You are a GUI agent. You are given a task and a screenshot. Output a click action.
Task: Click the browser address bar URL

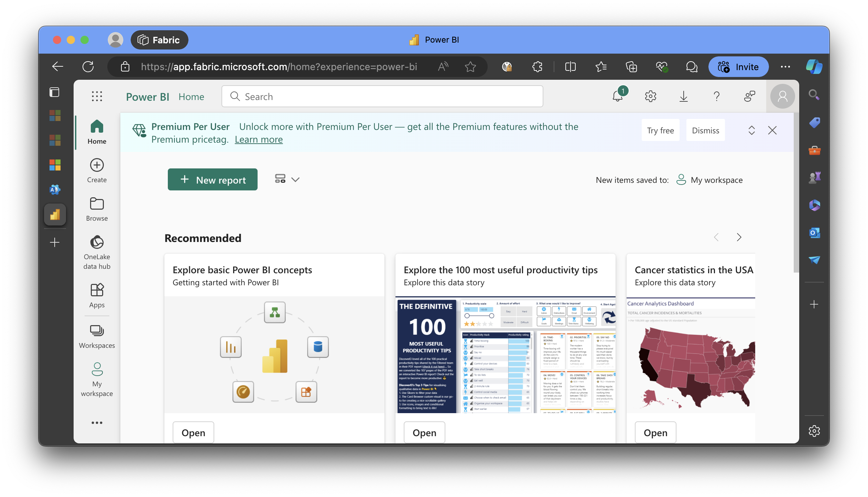click(x=279, y=66)
